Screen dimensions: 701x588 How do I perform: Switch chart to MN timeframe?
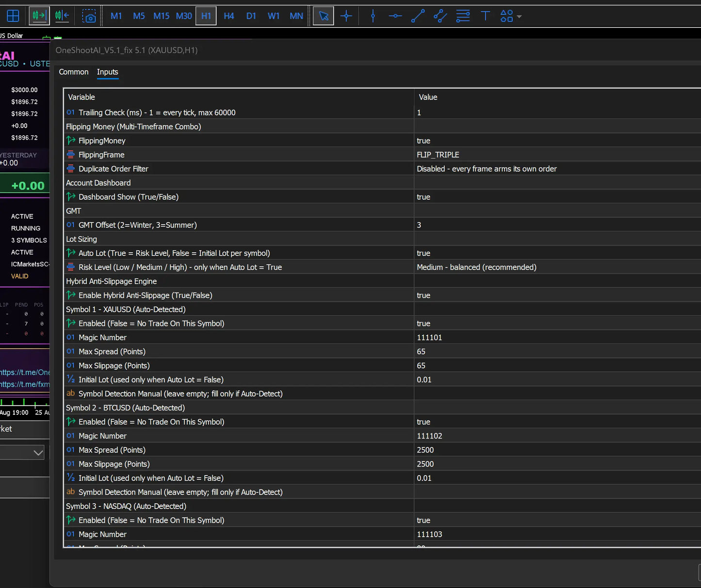coord(296,16)
